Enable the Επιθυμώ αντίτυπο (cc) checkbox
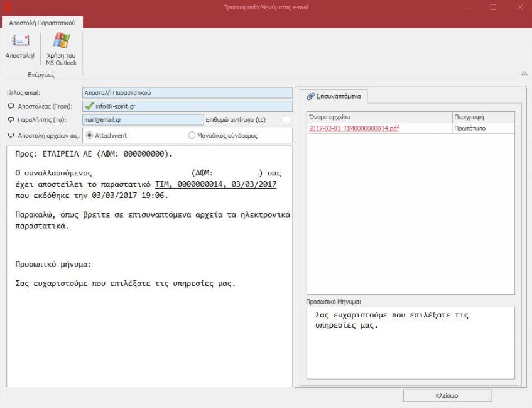Image resolution: width=532 pixels, height=408 pixels. pyautogui.click(x=286, y=119)
